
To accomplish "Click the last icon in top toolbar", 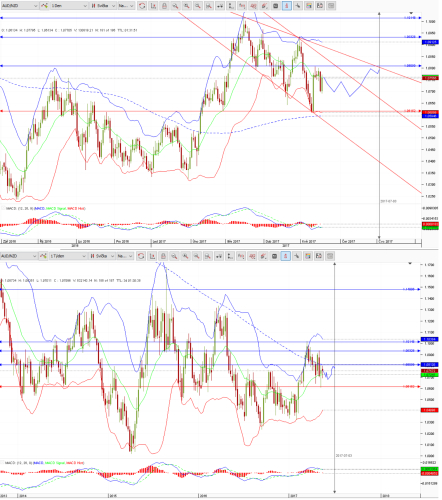I will [331, 6].
